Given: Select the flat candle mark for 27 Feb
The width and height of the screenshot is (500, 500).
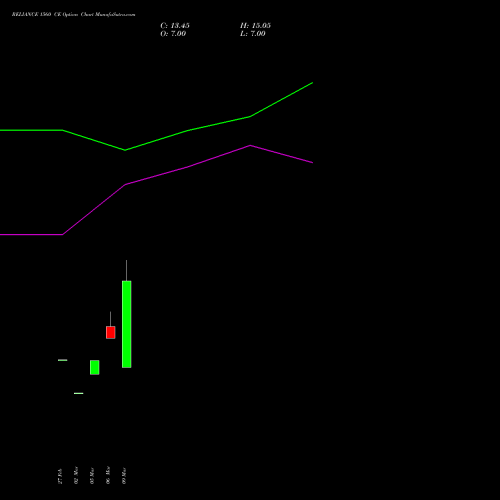Looking at the screenshot, I should (63, 360).
